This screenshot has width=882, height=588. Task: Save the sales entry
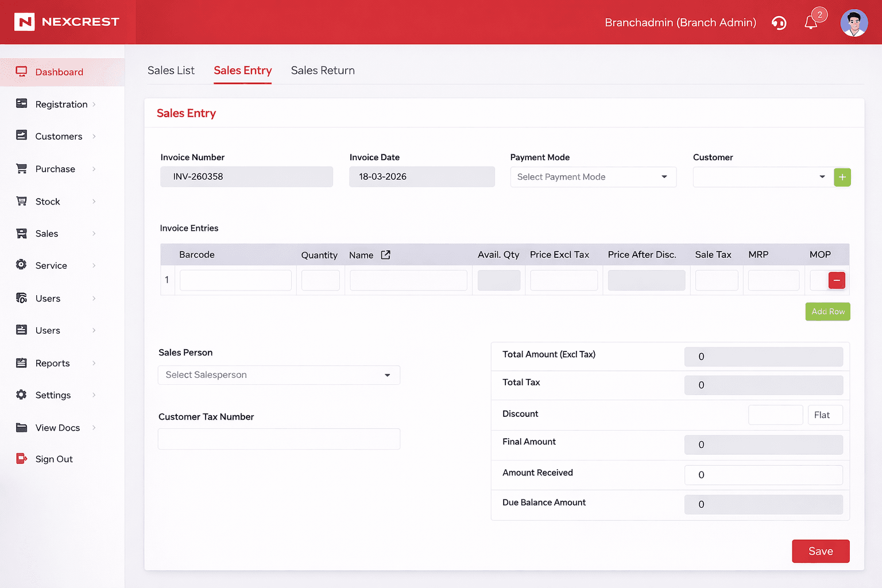click(821, 551)
